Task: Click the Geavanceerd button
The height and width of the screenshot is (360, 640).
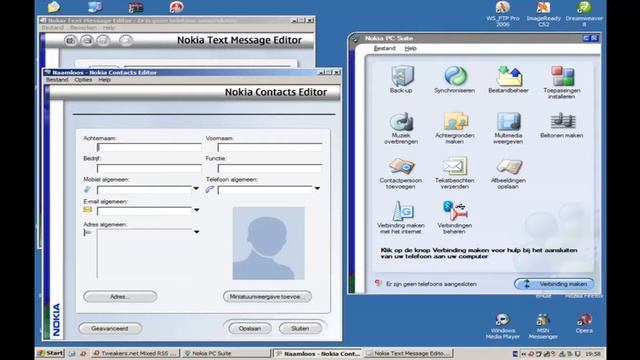Action: pyautogui.click(x=110, y=329)
